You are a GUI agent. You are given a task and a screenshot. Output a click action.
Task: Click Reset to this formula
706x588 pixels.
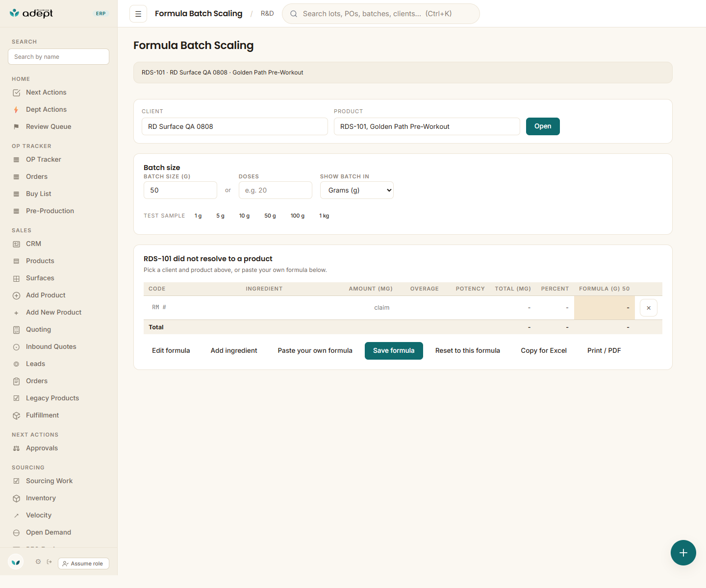point(468,351)
